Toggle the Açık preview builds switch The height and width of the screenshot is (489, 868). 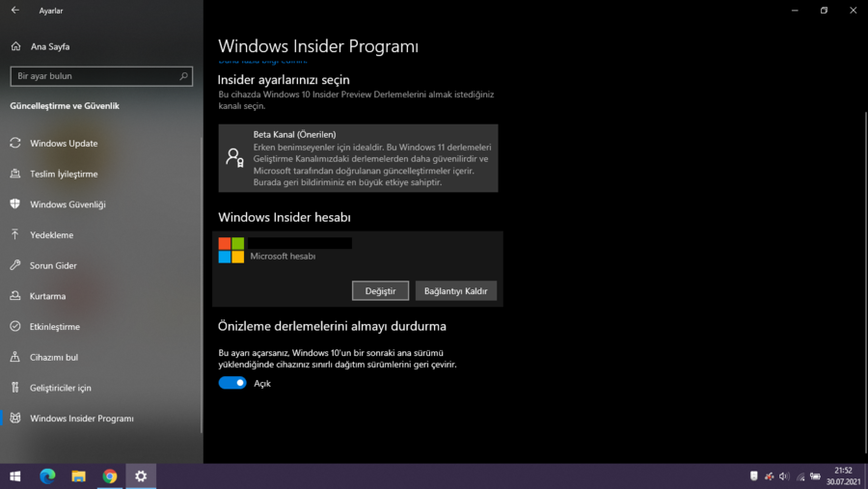click(x=232, y=383)
